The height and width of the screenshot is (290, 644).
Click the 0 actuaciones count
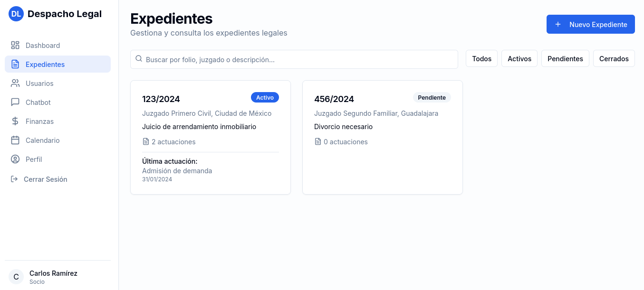point(346,142)
